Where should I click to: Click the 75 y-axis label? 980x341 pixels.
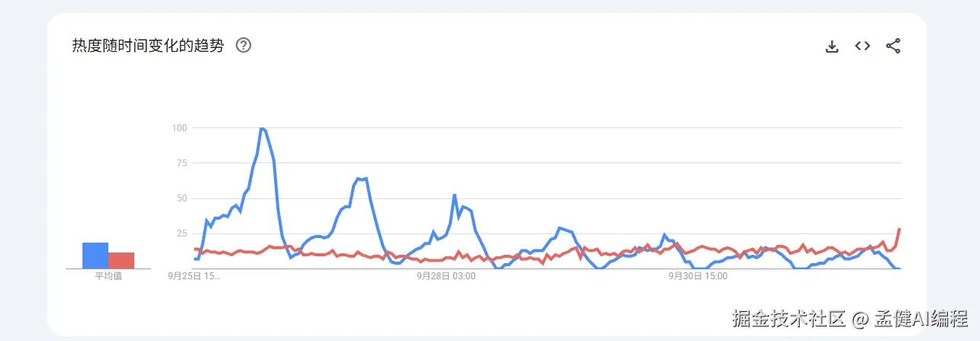click(182, 162)
